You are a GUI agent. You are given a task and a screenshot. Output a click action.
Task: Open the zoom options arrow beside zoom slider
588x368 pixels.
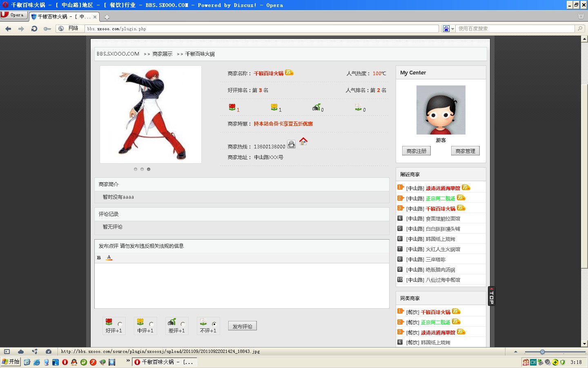click(516, 352)
